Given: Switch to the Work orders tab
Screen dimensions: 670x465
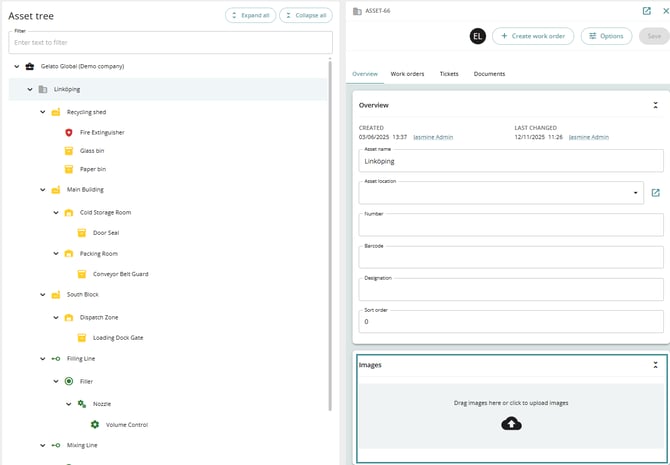Looking at the screenshot, I should coord(407,74).
